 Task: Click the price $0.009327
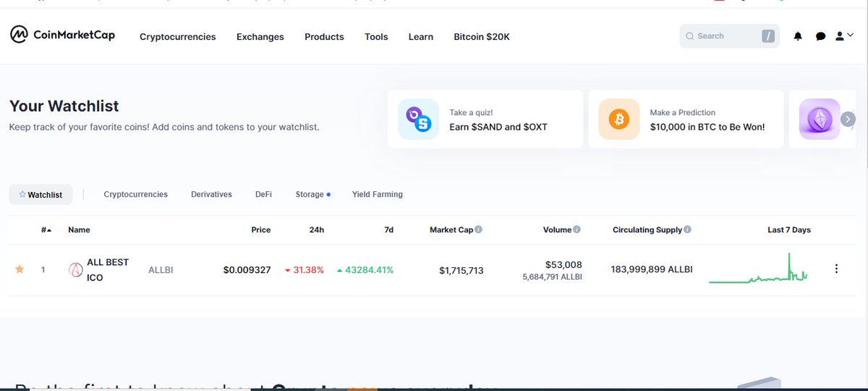point(247,270)
